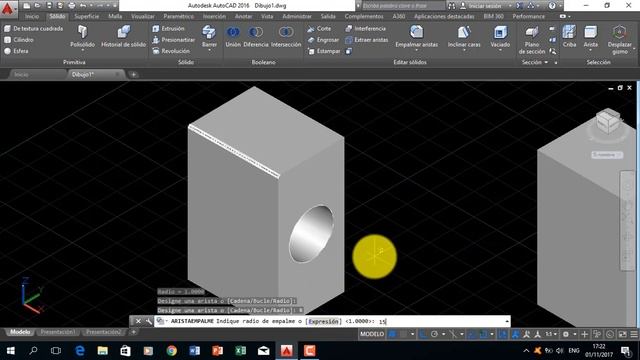The height and width of the screenshot is (360, 640).
Task: Select the Esfera primitive tool
Action: (x=16, y=51)
